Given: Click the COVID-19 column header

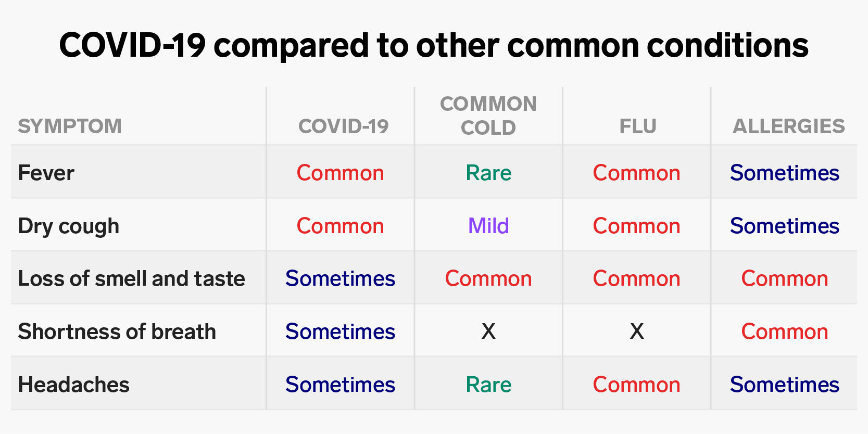Looking at the screenshot, I should click(343, 126).
